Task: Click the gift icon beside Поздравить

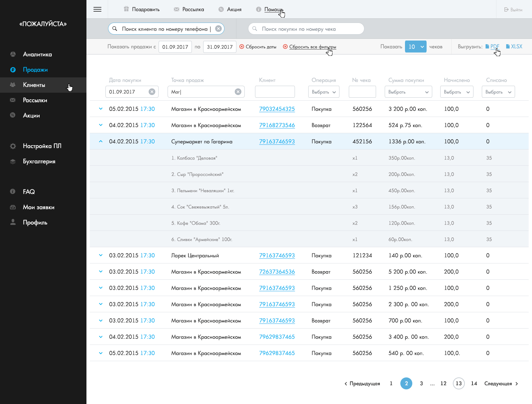Action: 126,9
